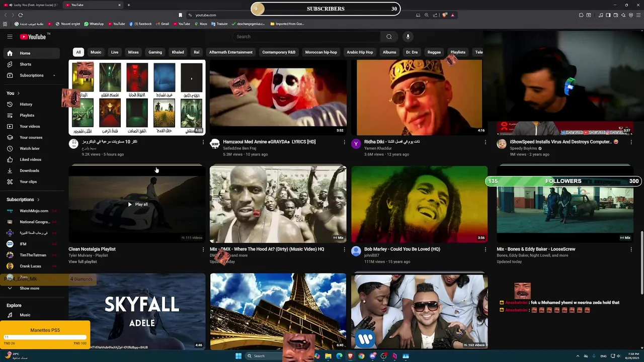Viewport: 644px width, 362px height.
Task: Expand the You section
Action: pyautogui.click(x=13, y=93)
